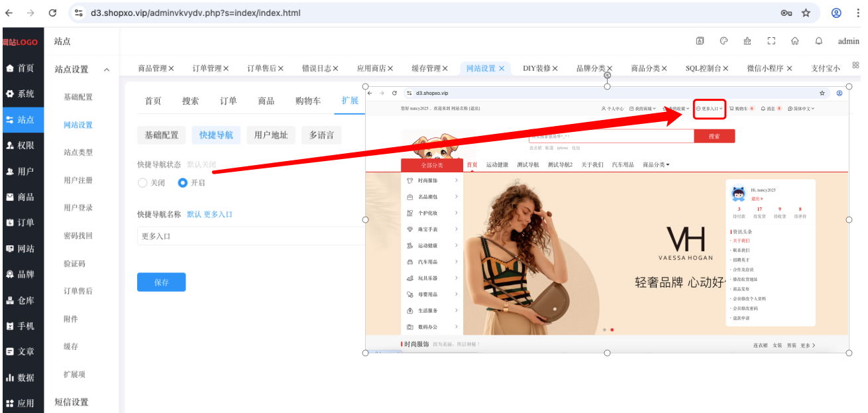Close the 商品管理 page tab with its X
Image resolution: width=868 pixels, height=413 pixels.
171,68
